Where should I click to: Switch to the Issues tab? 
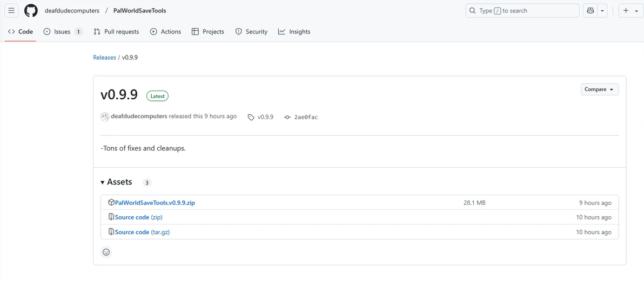[x=62, y=32]
